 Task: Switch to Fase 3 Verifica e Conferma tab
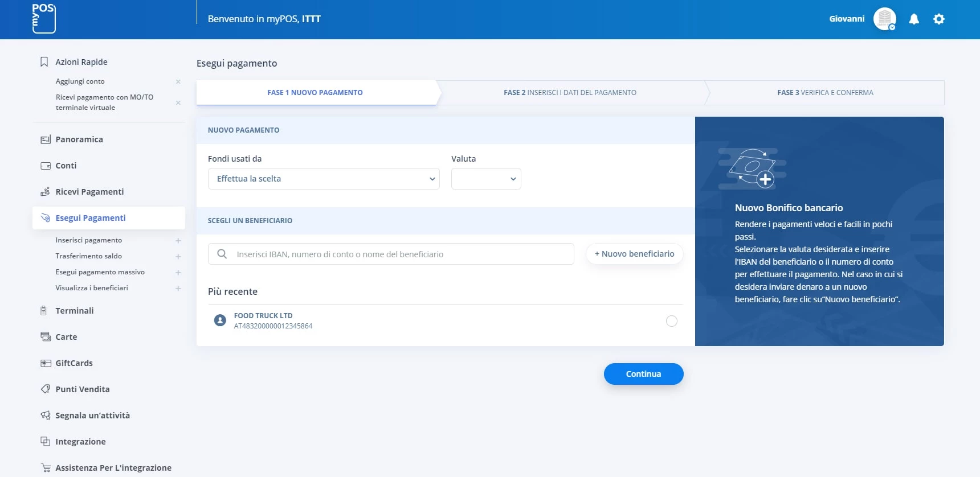824,93
